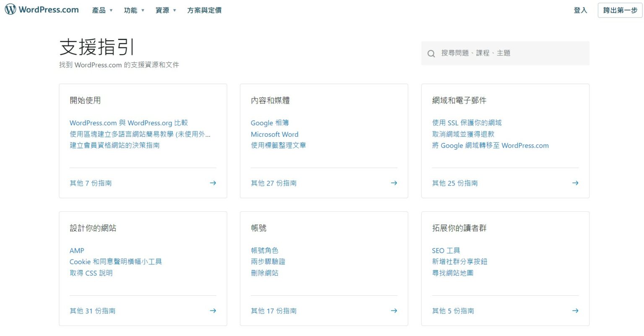Screen dimensions: 644x336
Task: Click arrow icon in 內容和媒體 card
Action: (394, 183)
